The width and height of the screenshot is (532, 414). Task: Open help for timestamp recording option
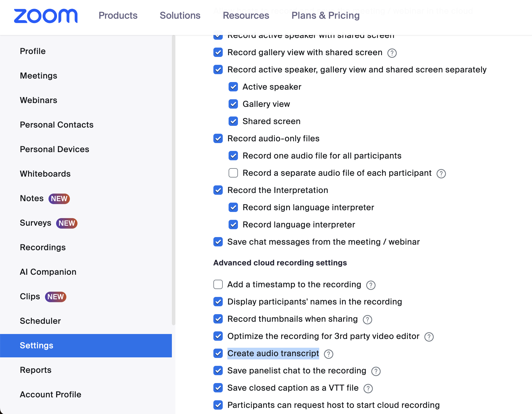pyautogui.click(x=371, y=285)
